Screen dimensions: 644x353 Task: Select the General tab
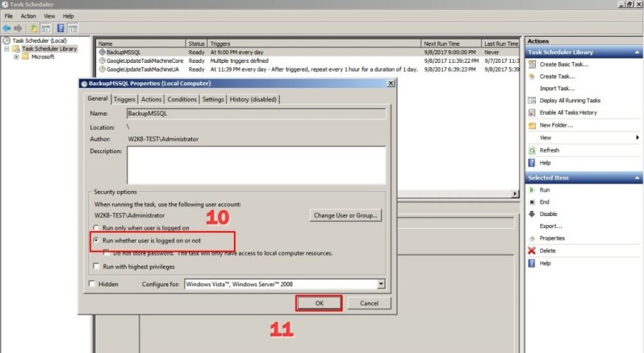[x=98, y=98]
